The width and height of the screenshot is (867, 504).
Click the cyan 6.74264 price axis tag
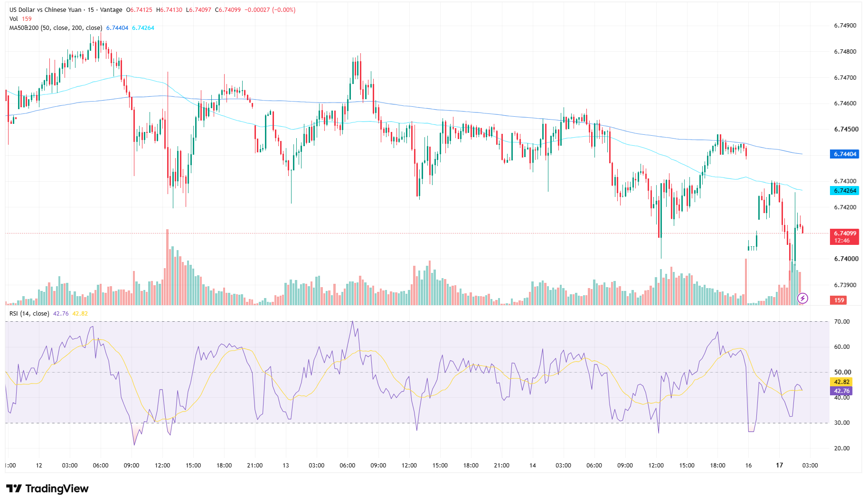click(x=844, y=191)
